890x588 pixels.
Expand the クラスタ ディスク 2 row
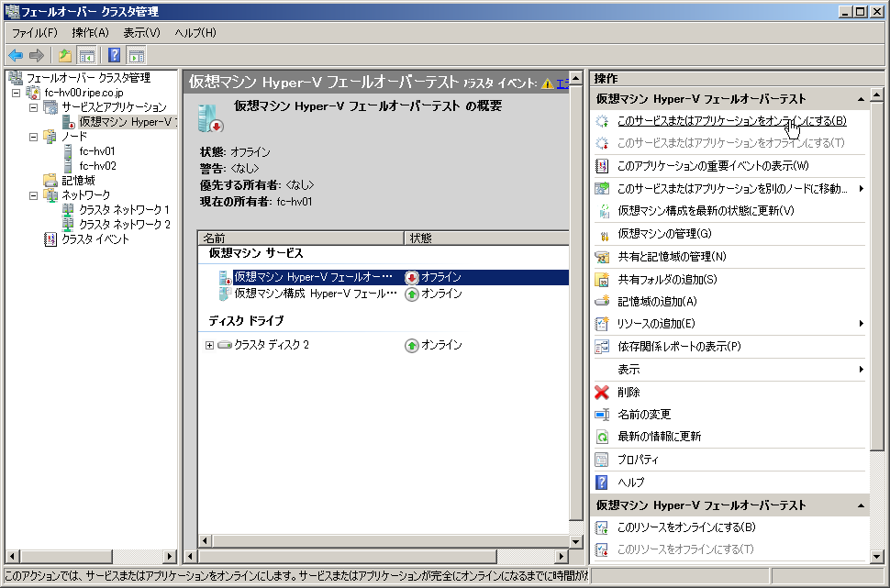[209, 345]
